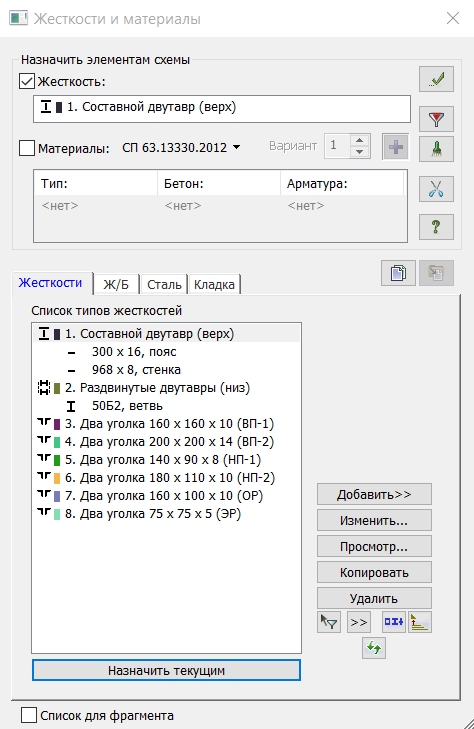
Task: Click the cursor with filter icon
Action: point(329,622)
